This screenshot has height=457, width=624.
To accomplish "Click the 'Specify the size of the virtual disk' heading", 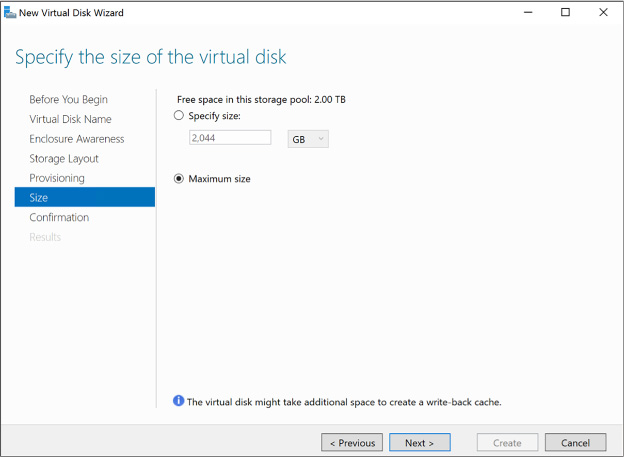I will point(150,57).
